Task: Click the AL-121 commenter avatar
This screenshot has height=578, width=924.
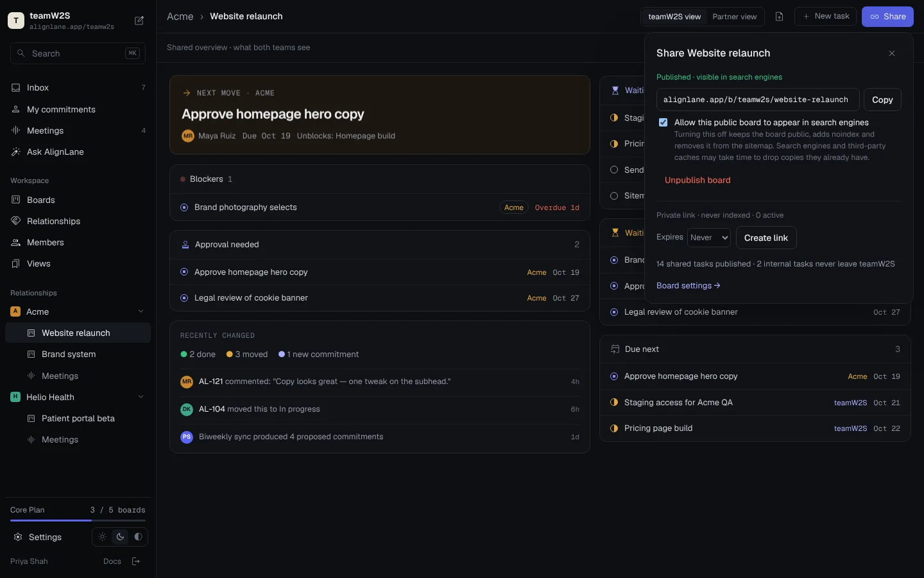Action: [x=187, y=381]
